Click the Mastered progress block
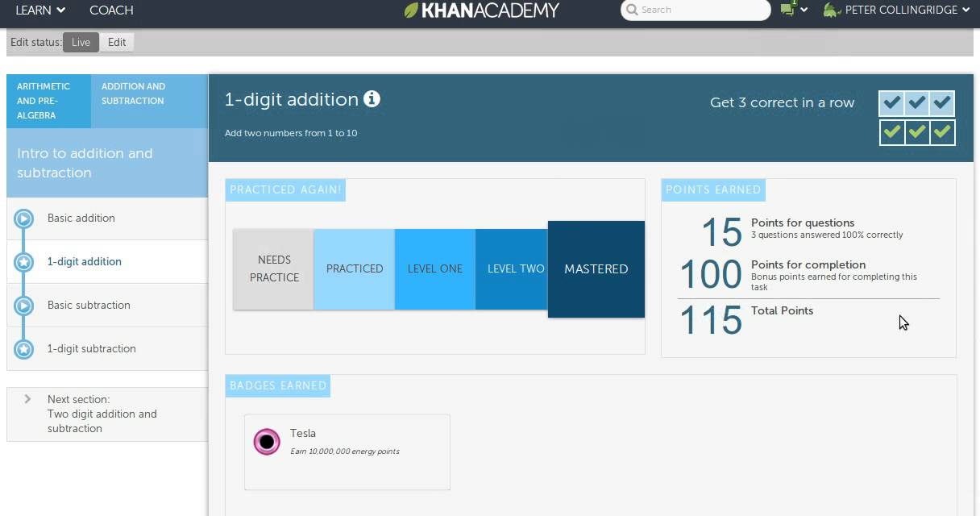This screenshot has width=980, height=516. point(596,269)
